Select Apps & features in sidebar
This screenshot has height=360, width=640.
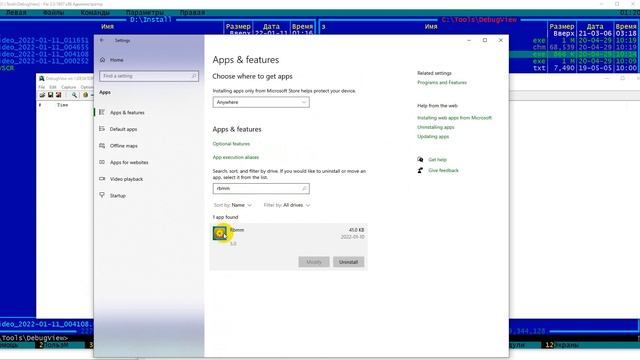(x=127, y=113)
